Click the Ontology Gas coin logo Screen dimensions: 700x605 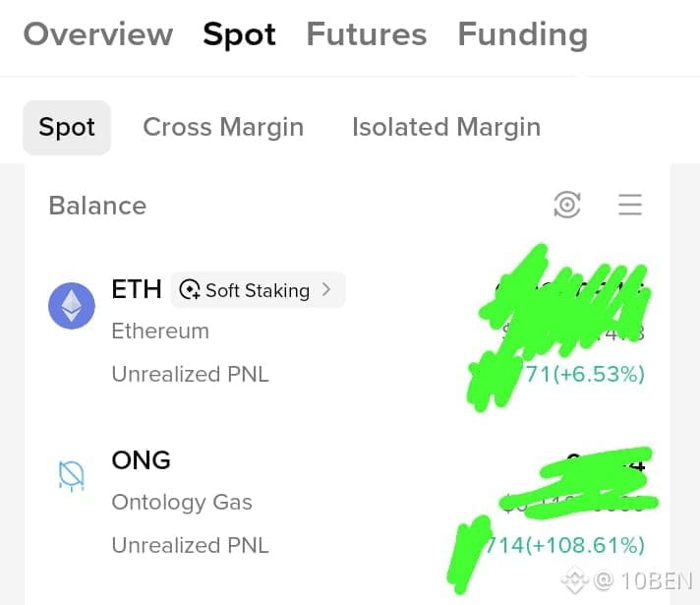[72, 475]
